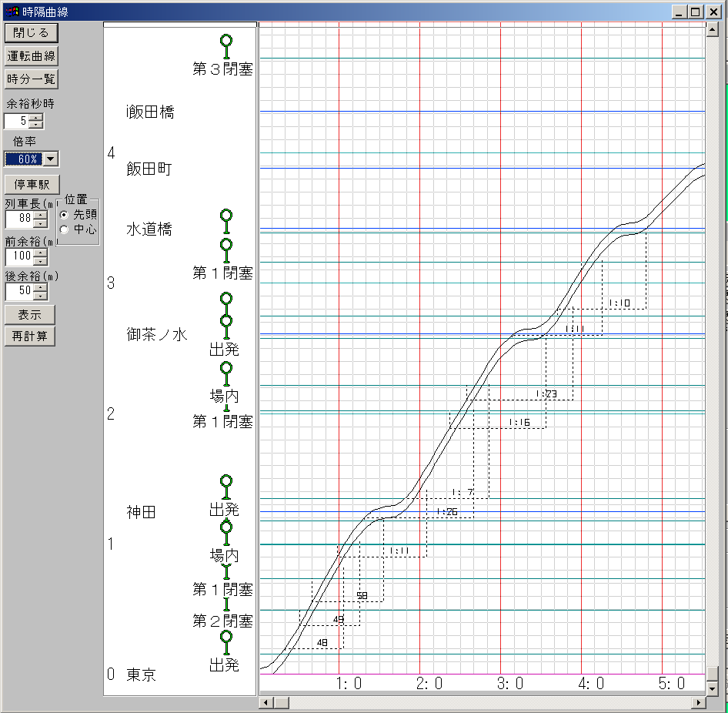Select the 先頭 position radio button

(x=65, y=215)
